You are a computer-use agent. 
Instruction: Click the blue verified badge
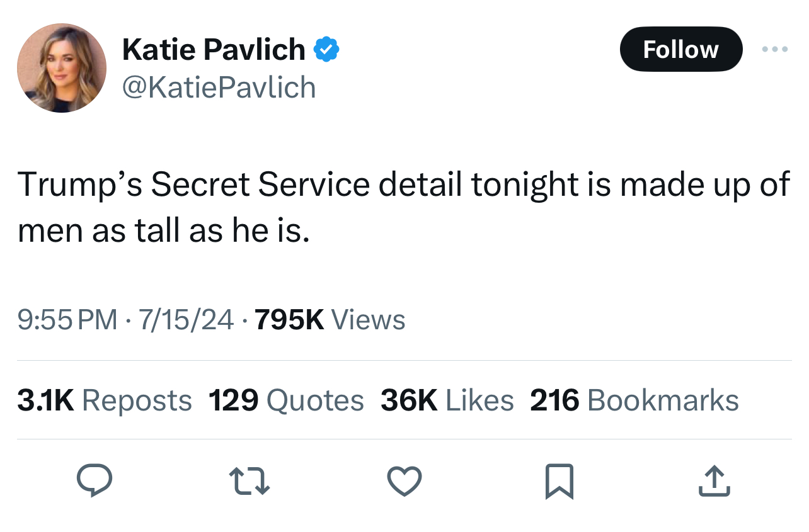(x=327, y=50)
